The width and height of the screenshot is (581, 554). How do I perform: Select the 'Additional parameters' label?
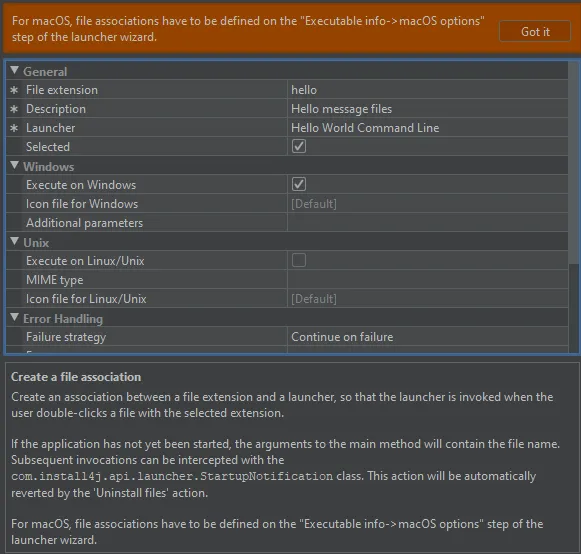pyautogui.click(x=84, y=223)
